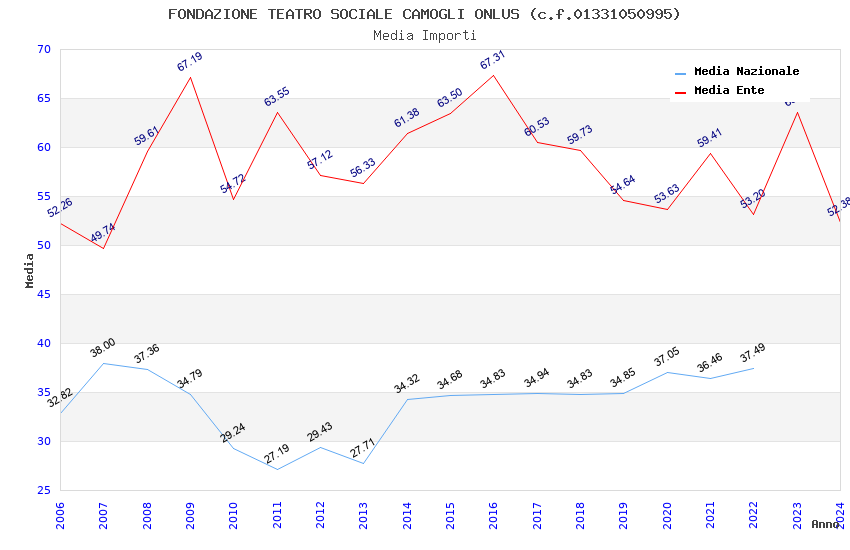The image size is (850, 550).
Task: Click the 67.31 data label
Action: pyautogui.click(x=492, y=60)
